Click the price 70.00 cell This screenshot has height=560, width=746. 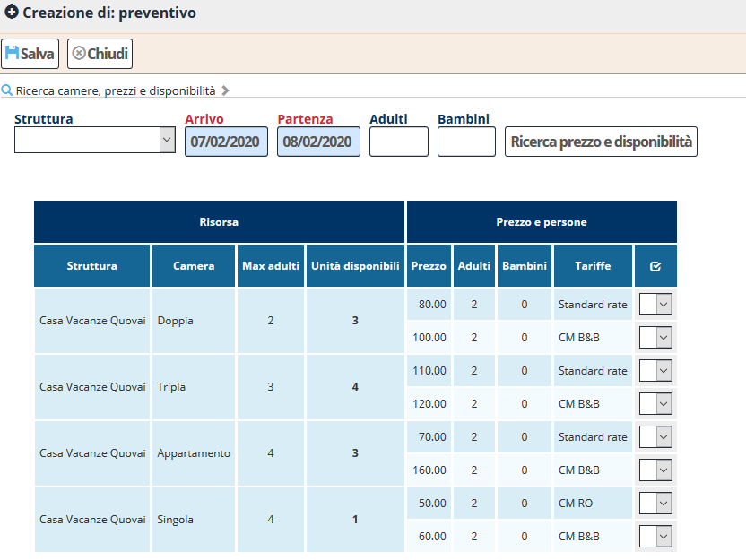click(429, 437)
